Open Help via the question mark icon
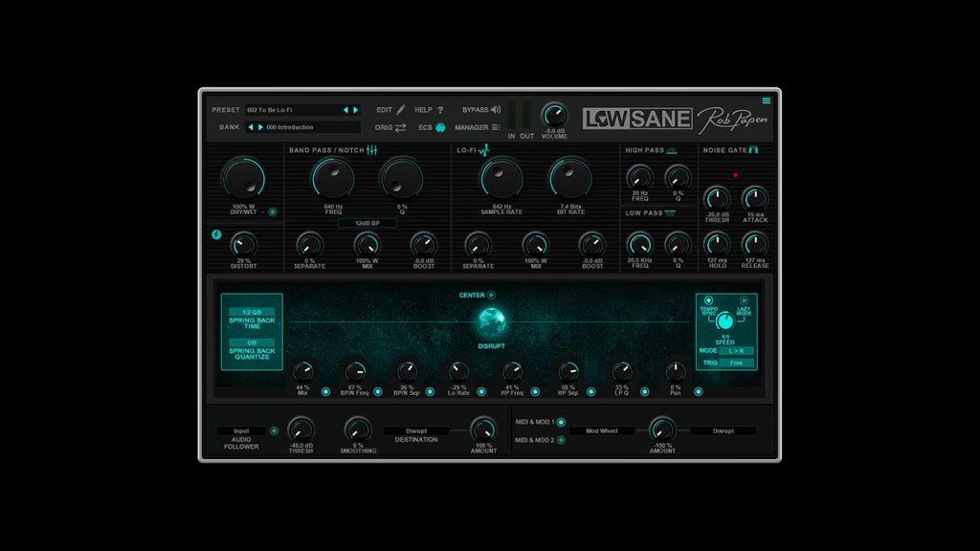Image resolution: width=980 pixels, height=551 pixels. [440, 110]
